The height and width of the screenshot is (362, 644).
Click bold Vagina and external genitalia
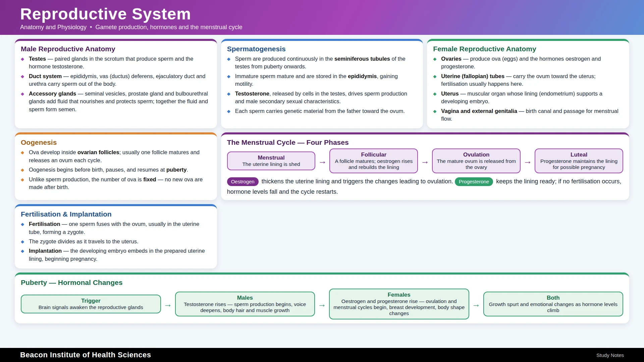(x=479, y=111)
